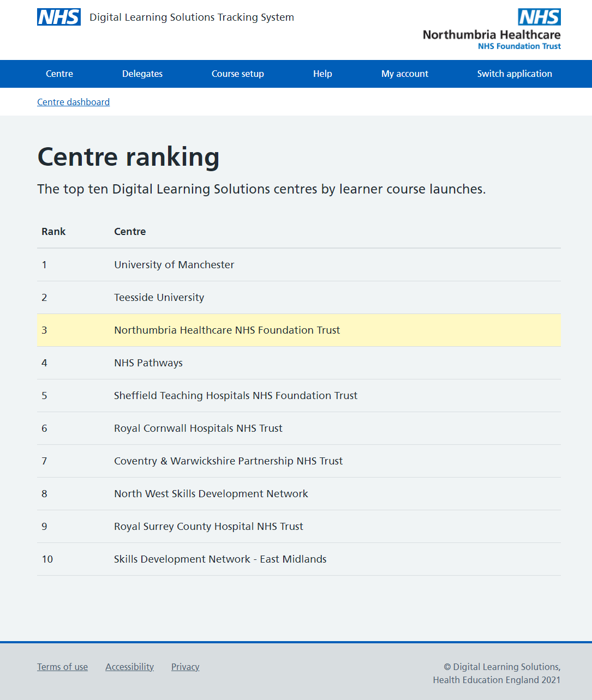Open the Delegates menu item
This screenshot has width=592, height=700.
click(x=142, y=74)
